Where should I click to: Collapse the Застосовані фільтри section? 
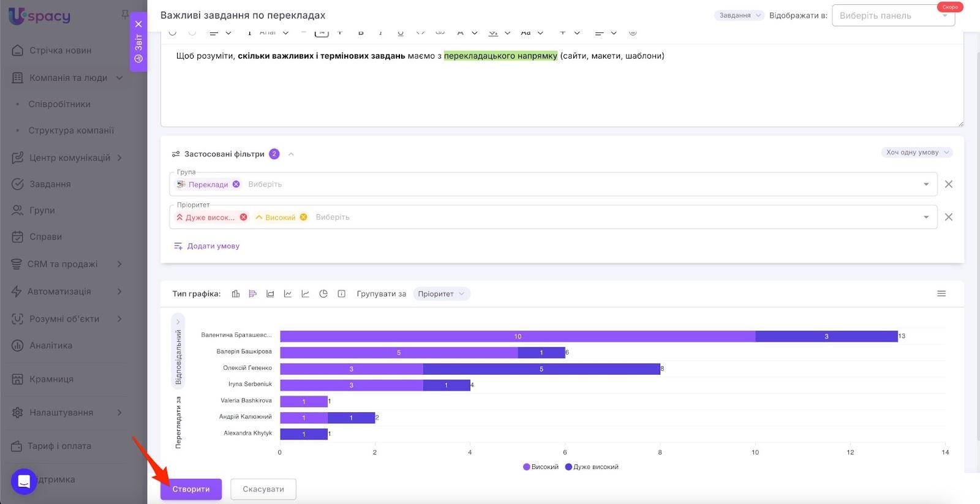[291, 154]
